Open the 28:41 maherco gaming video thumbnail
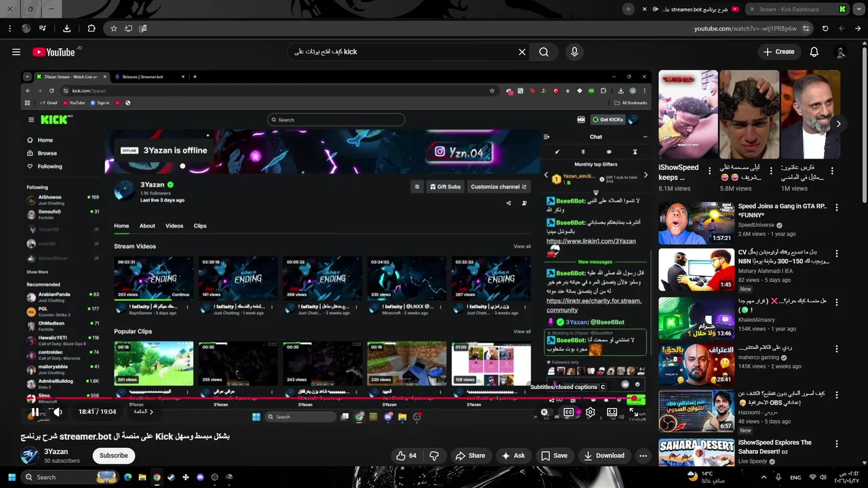 tap(696, 365)
